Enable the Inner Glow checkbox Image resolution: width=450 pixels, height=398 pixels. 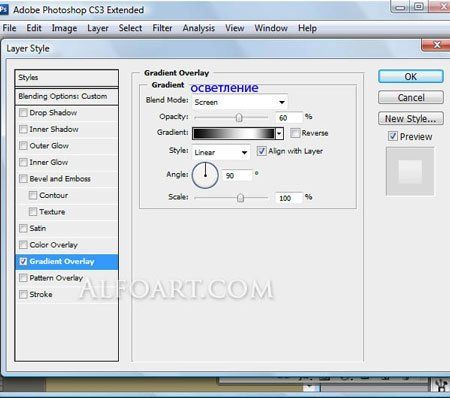(23, 162)
